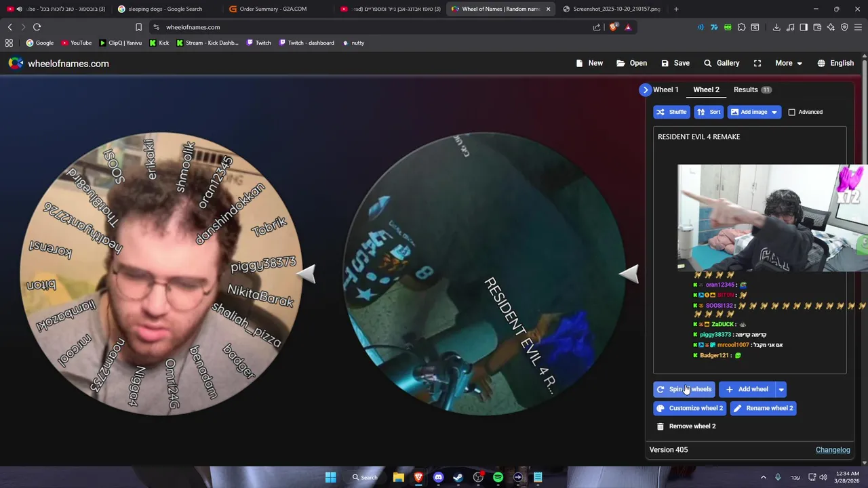
Task: Reload the page
Action: point(37,27)
